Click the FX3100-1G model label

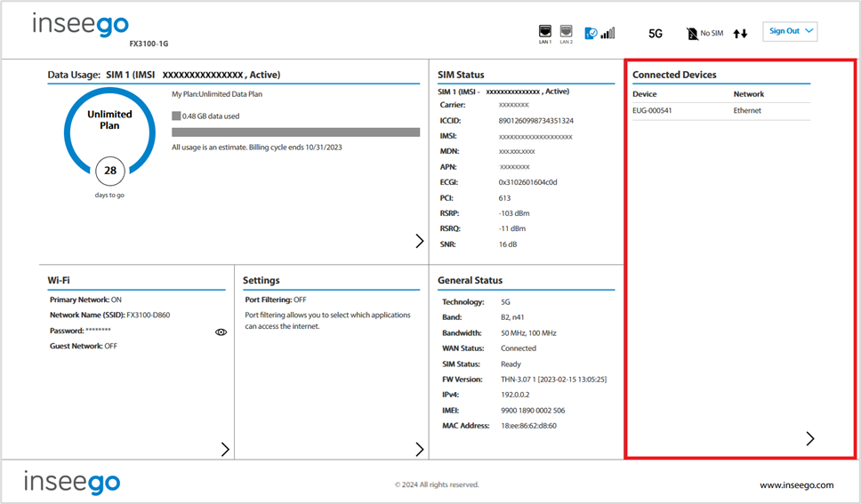(149, 44)
